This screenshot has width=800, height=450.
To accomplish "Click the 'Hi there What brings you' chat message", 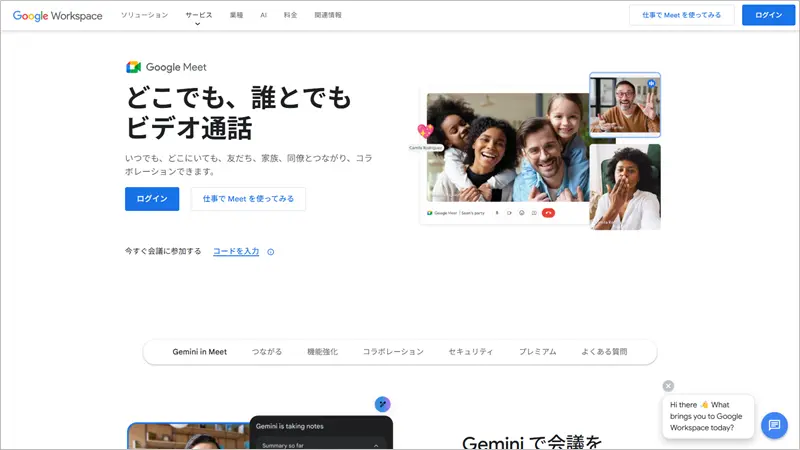I will (706, 416).
